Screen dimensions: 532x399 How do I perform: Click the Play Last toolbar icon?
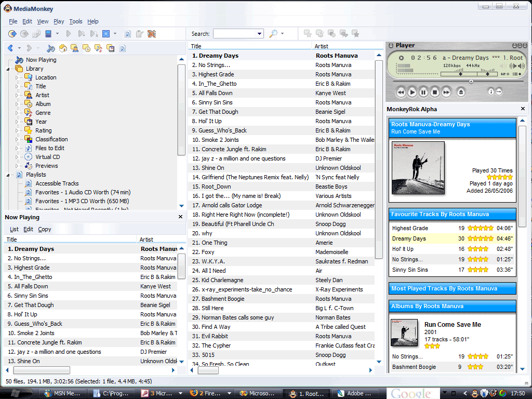coord(94,34)
